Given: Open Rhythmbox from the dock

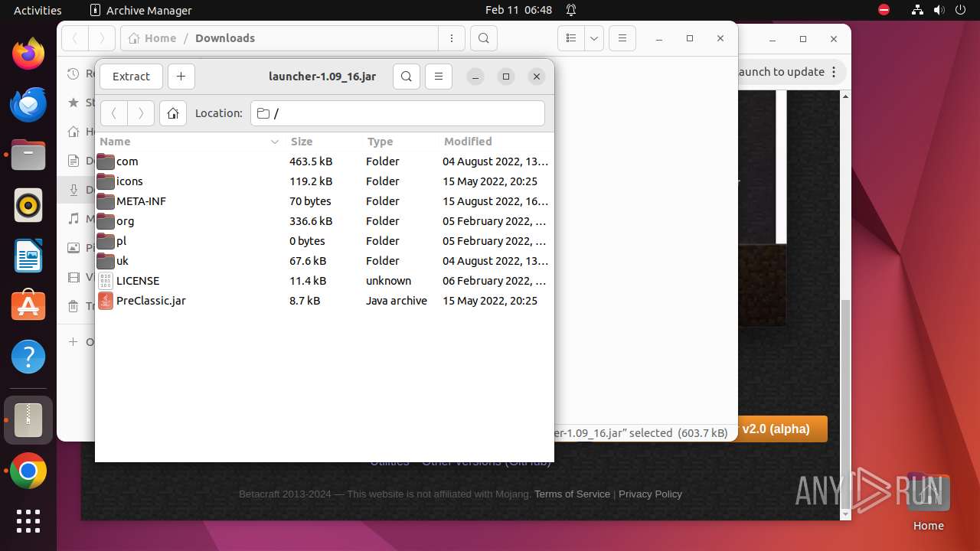Looking at the screenshot, I should (28, 206).
